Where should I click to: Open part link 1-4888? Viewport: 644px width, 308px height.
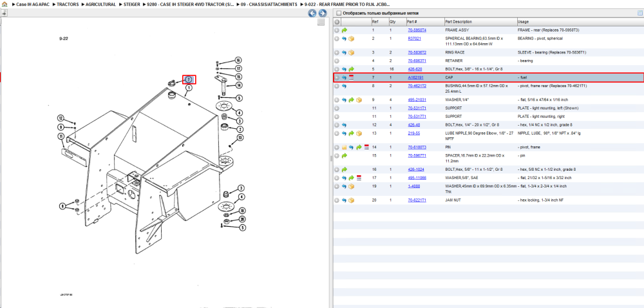click(x=413, y=186)
